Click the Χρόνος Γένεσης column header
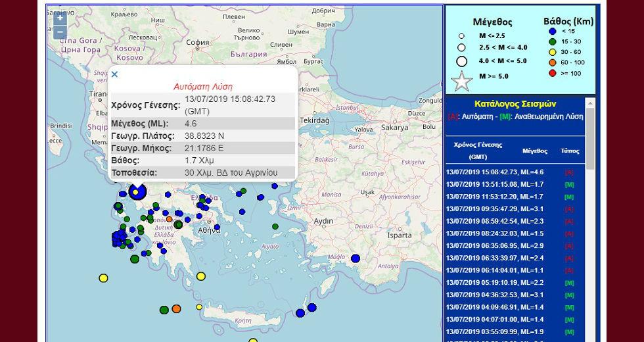The width and height of the screenshot is (644, 342). pos(478,151)
